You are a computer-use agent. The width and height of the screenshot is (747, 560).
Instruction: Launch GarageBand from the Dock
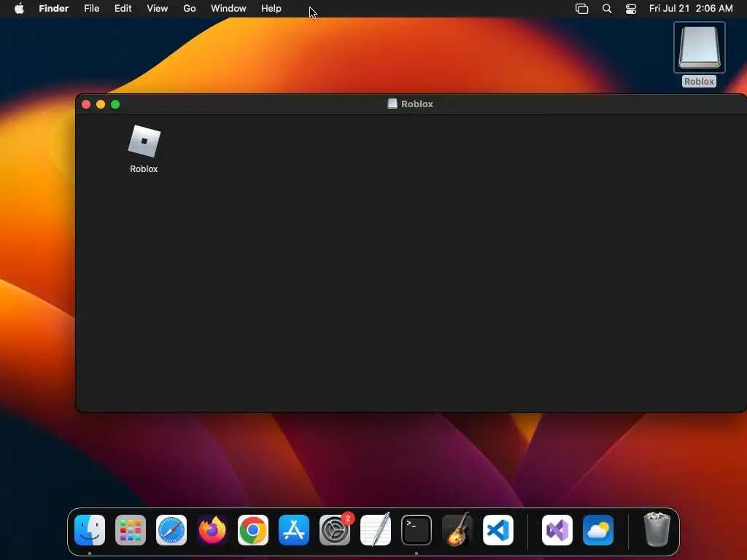457,530
